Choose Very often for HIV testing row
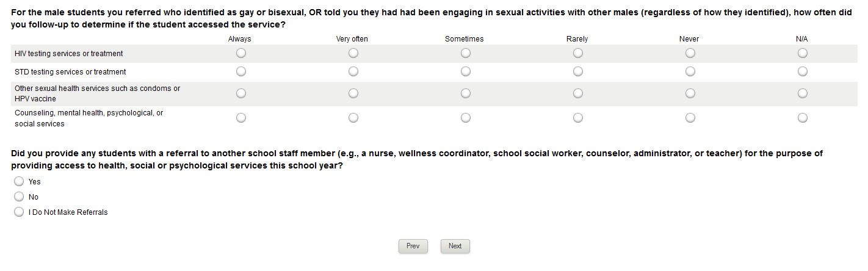Viewport: 868px width, 271px height. [x=353, y=54]
